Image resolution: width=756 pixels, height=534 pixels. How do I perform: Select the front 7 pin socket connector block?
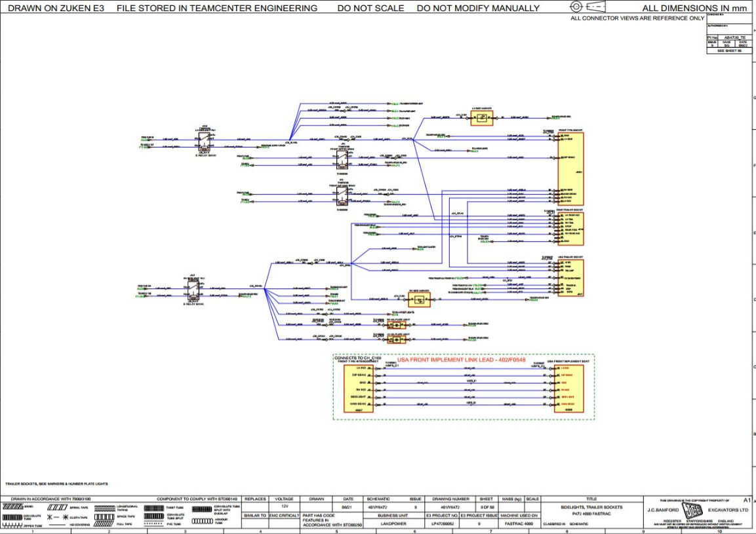coord(570,168)
